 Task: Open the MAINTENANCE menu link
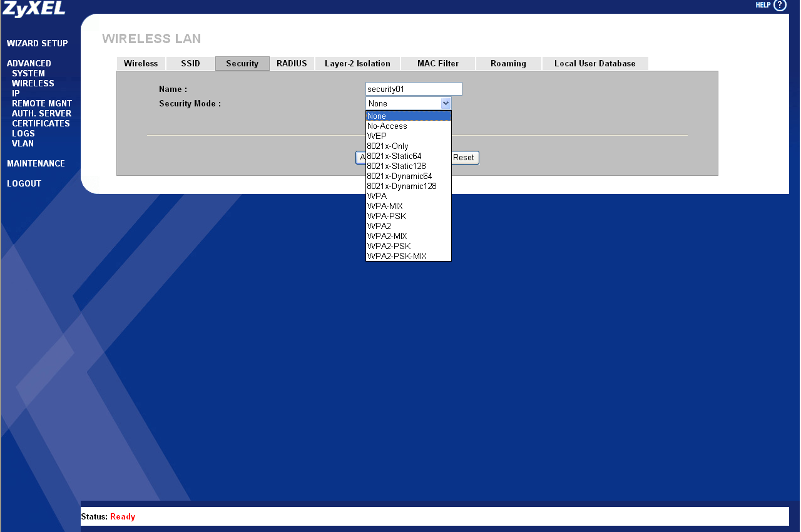36,163
